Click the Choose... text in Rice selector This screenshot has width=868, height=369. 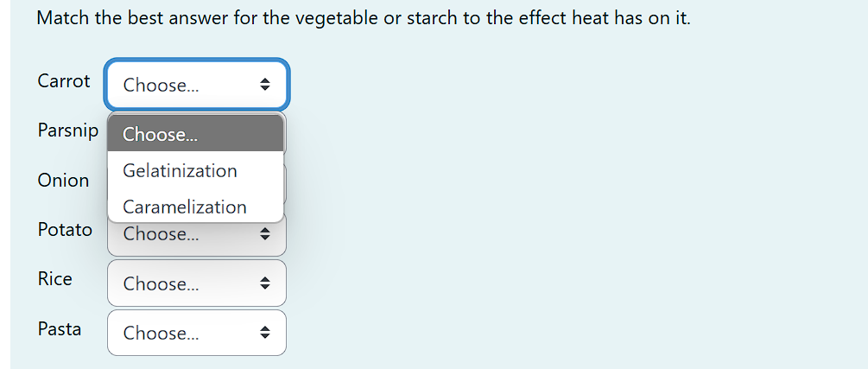(161, 283)
